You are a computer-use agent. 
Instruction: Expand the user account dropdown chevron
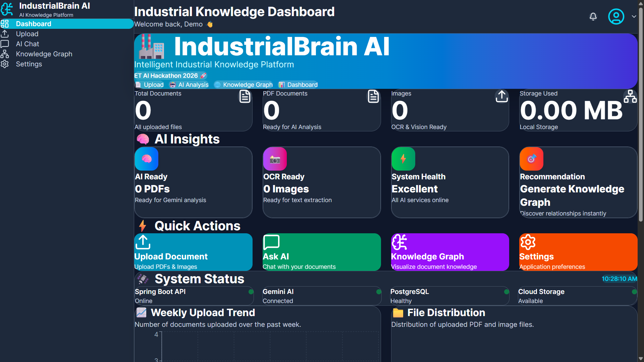point(634,16)
